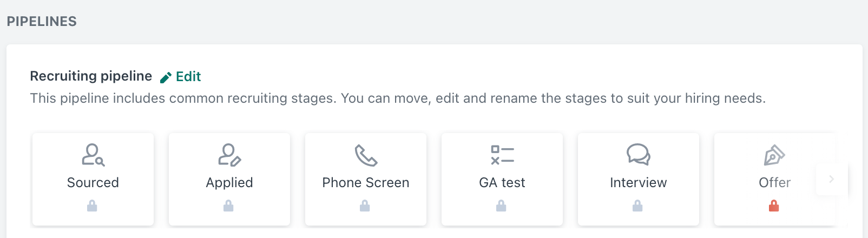Toggle the lock under GA test
868x238 pixels.
501,206
